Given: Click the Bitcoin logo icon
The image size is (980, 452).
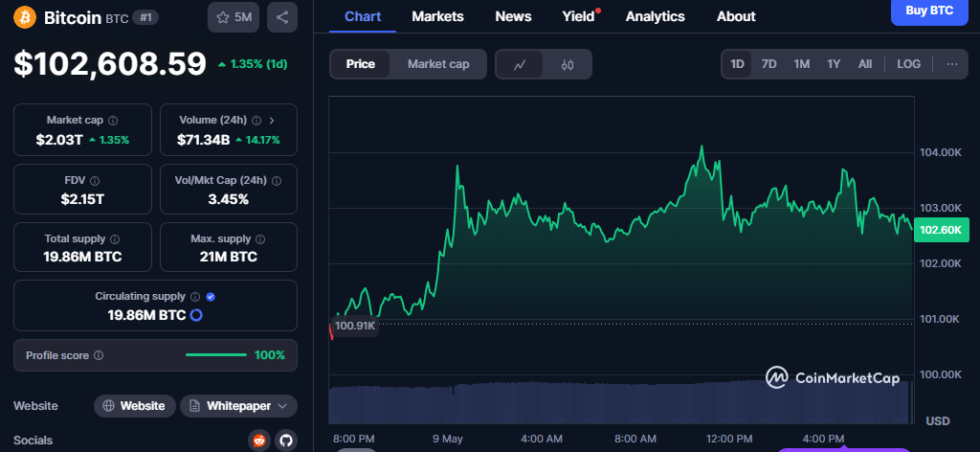Looking at the screenshot, I should (x=25, y=17).
